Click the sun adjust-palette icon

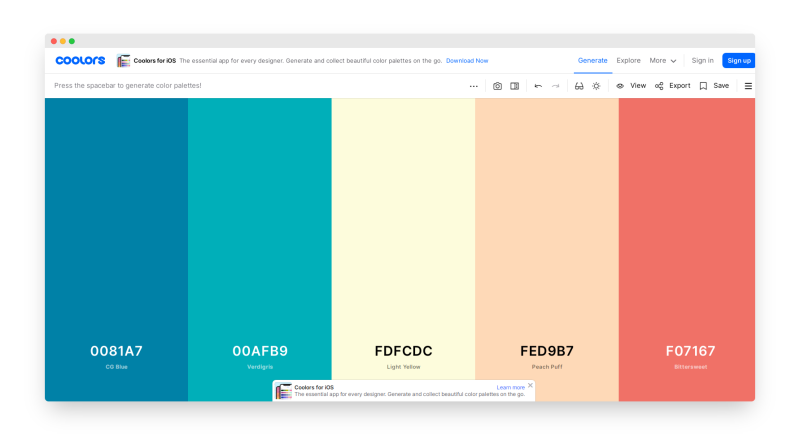click(596, 86)
